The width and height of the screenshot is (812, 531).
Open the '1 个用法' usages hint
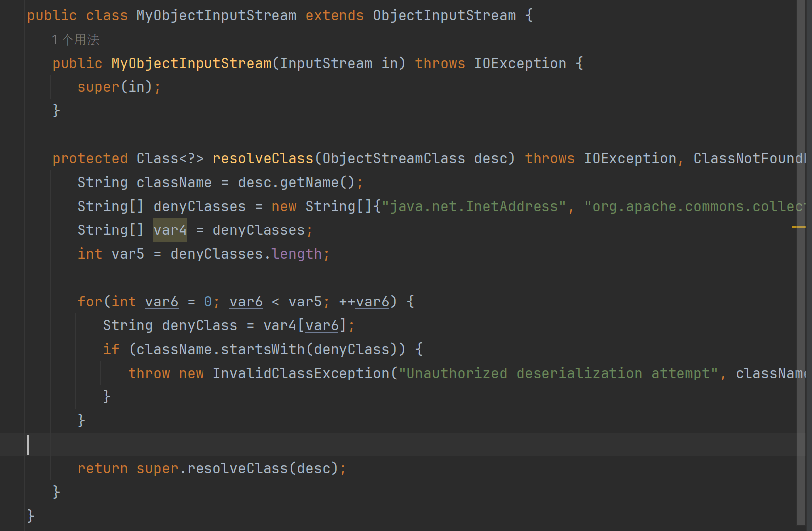(75, 40)
